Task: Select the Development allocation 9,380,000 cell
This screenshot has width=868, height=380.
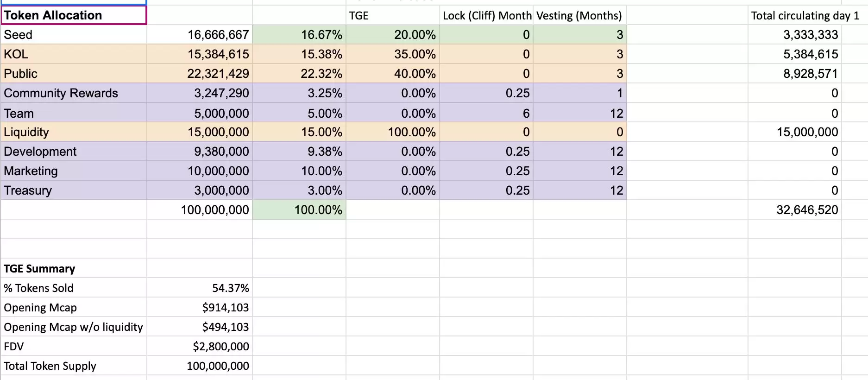Action: click(200, 152)
